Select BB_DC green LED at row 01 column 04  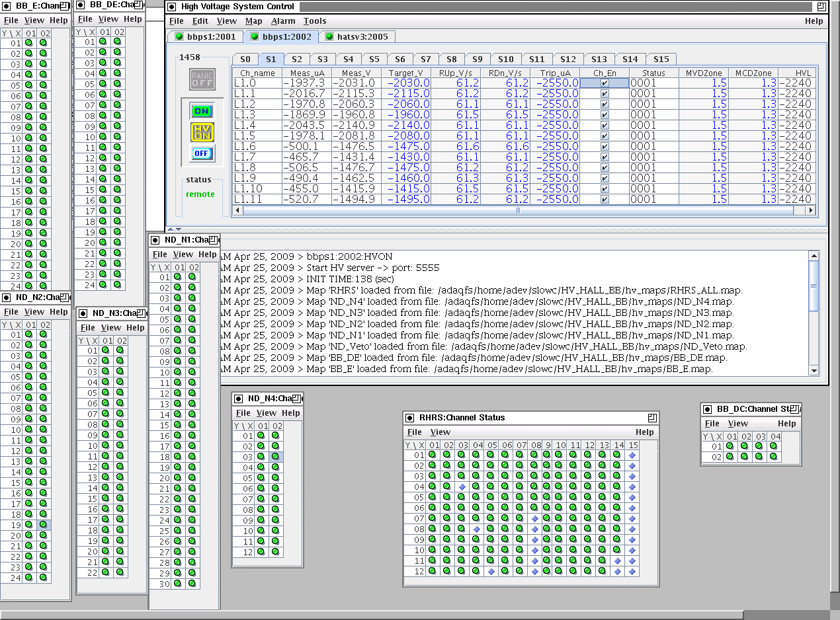click(774, 446)
